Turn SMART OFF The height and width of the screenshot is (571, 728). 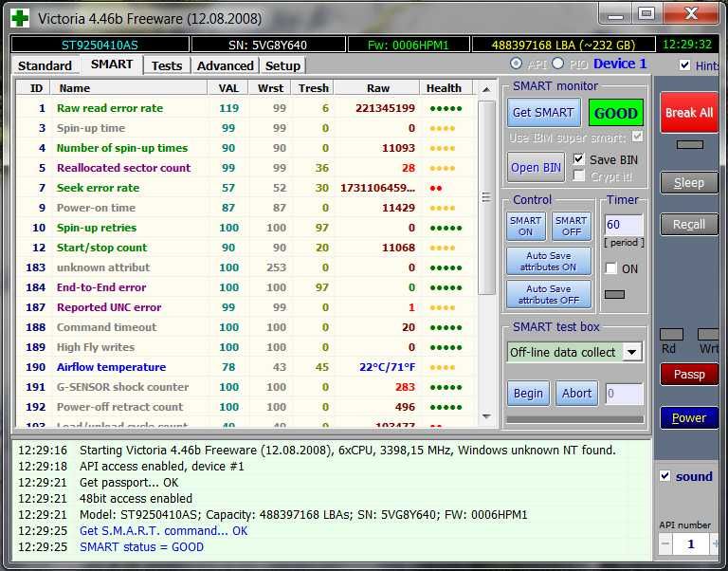click(x=571, y=227)
